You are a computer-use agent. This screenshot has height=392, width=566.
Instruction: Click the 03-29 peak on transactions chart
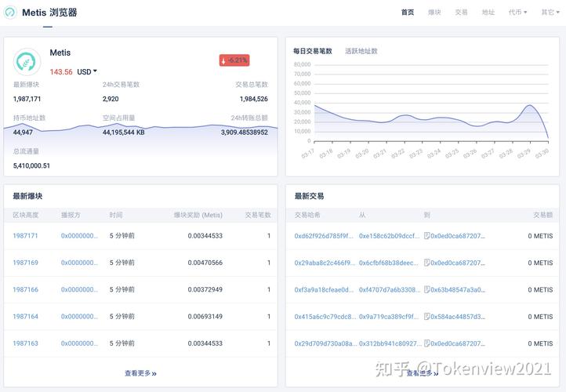coord(529,105)
